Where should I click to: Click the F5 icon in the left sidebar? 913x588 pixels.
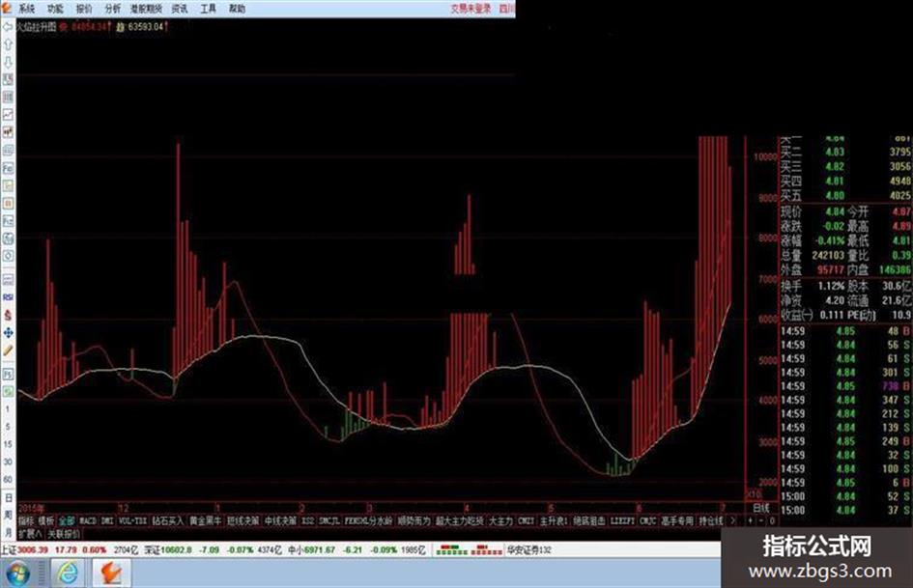[x=8, y=374]
